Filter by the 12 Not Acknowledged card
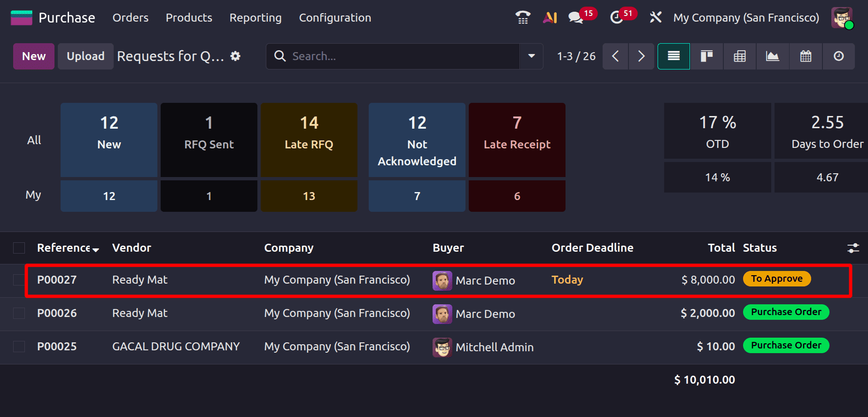868x417 pixels. (x=417, y=140)
